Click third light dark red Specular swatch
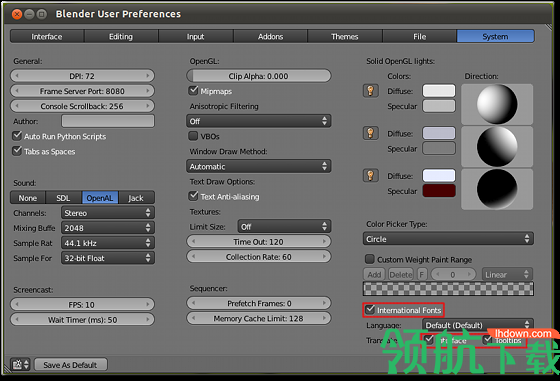Image resolution: width=560 pixels, height=381 pixels. [439, 191]
